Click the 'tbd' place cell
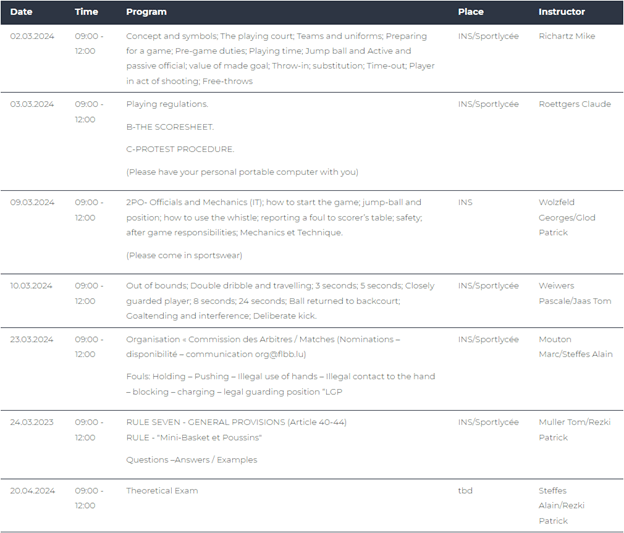624x533 pixels. pos(465,491)
